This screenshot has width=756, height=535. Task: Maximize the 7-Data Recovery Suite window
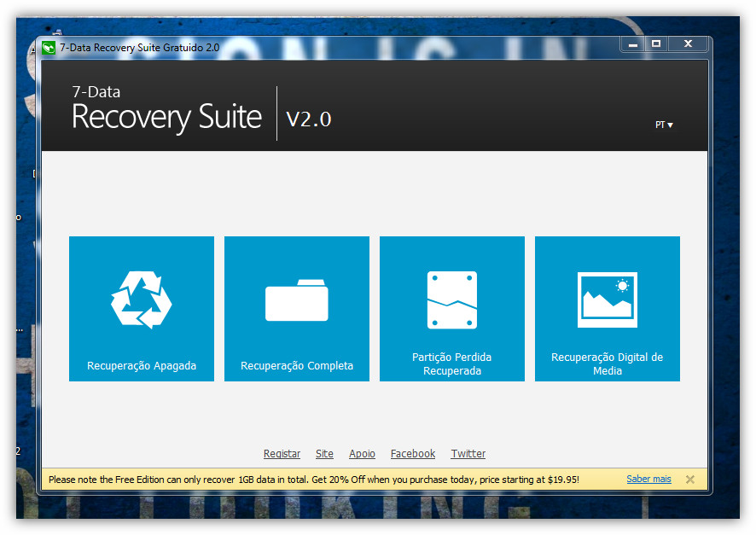tap(655, 44)
